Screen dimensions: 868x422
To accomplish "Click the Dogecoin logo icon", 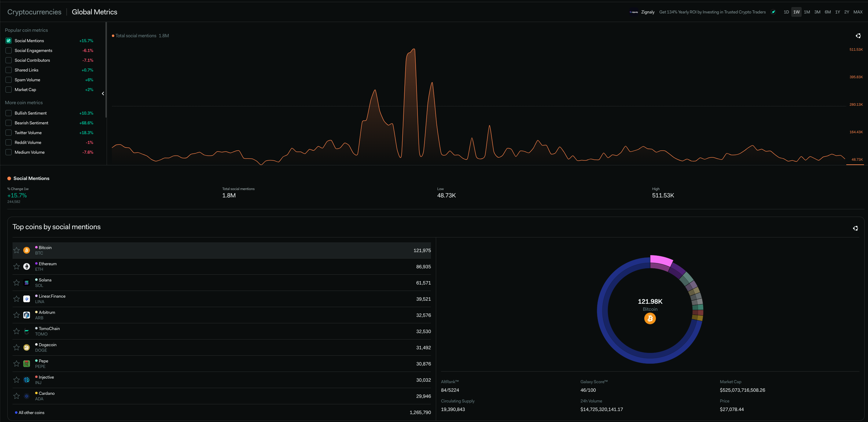I will [x=27, y=347].
